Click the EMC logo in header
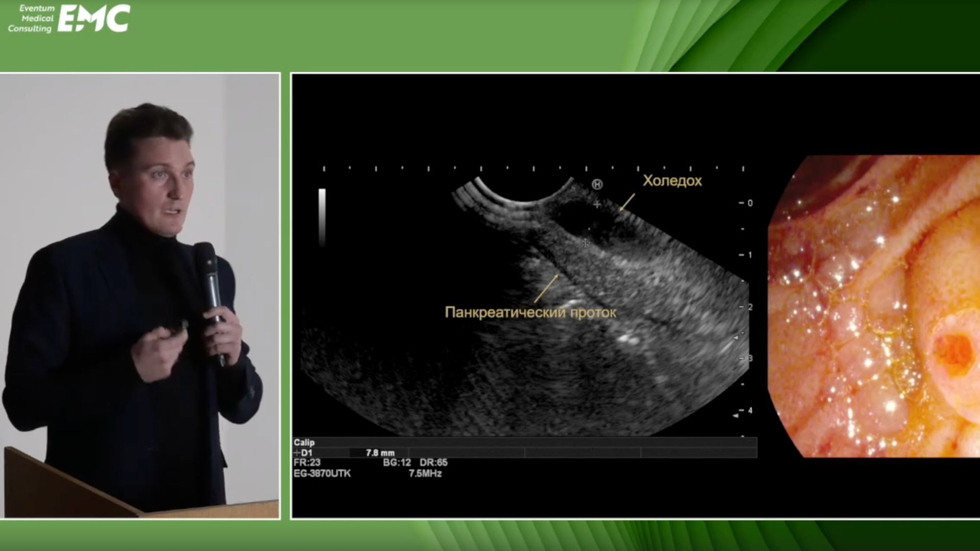This screenshot has width=980, height=551. coord(93,19)
